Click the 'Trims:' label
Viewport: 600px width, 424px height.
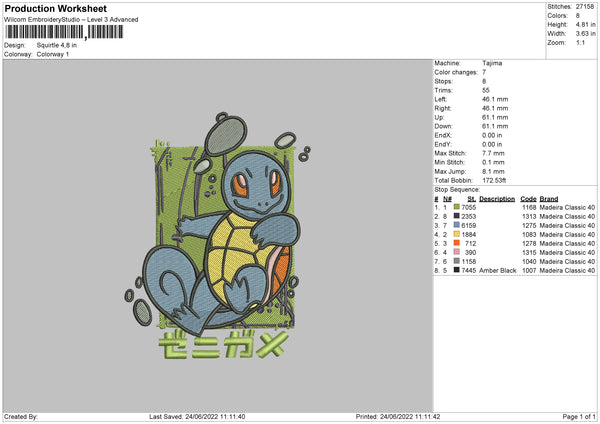point(443,90)
